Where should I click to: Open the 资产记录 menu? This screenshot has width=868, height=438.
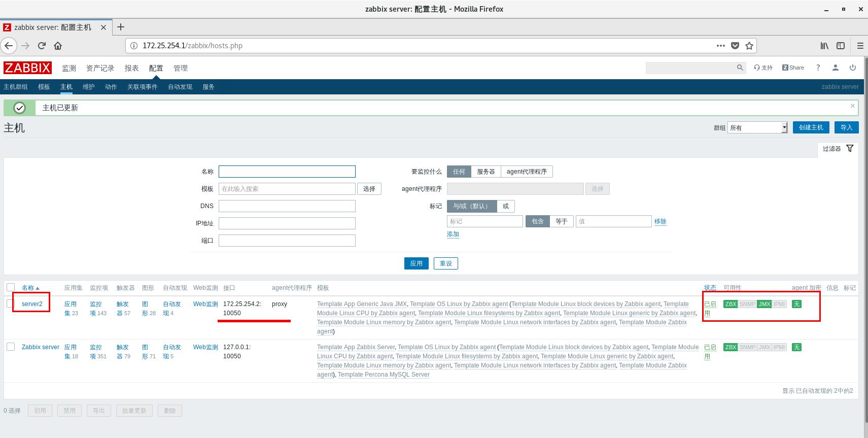point(100,68)
